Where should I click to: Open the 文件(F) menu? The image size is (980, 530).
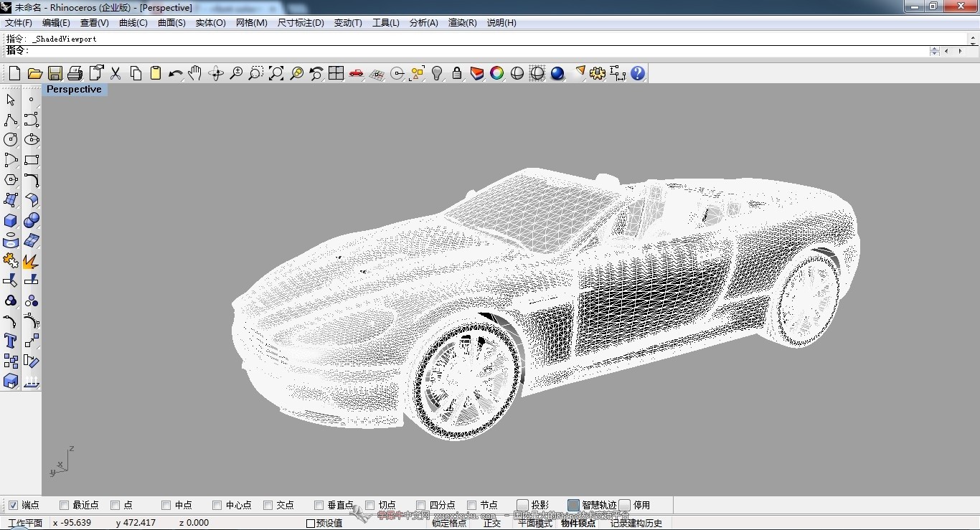click(19, 23)
